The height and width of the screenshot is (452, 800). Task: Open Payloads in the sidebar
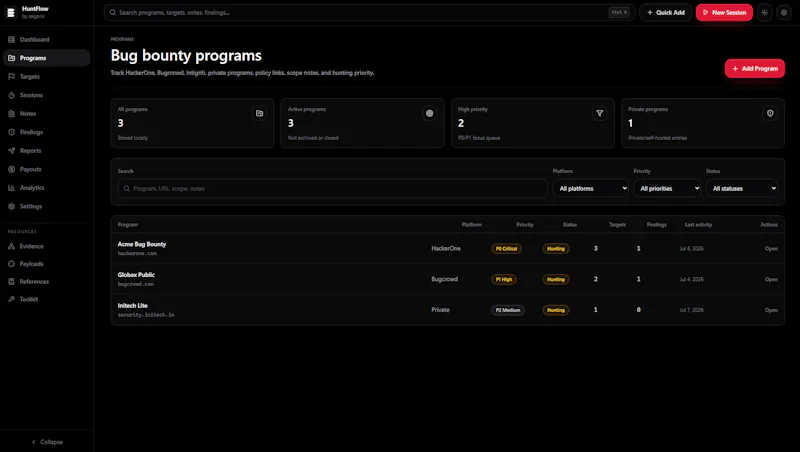[46, 264]
